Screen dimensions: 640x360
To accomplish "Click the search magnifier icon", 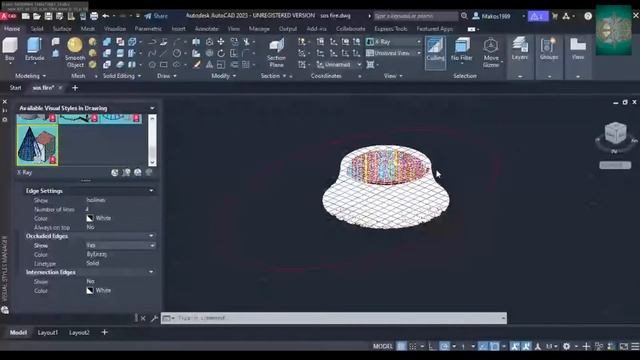I will tap(464, 16).
